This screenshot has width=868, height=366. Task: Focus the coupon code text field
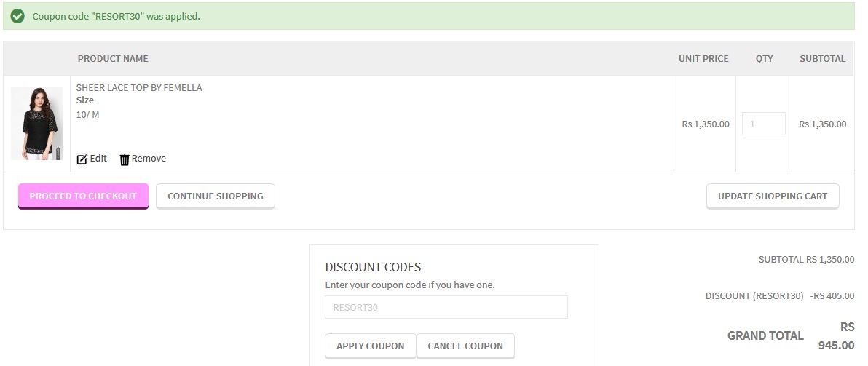coord(446,307)
